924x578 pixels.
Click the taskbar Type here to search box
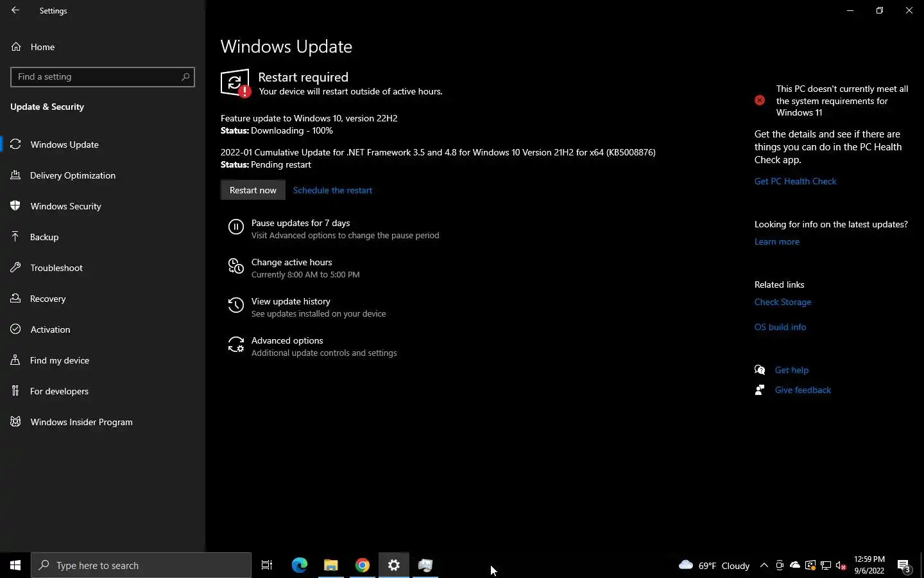[x=141, y=565]
